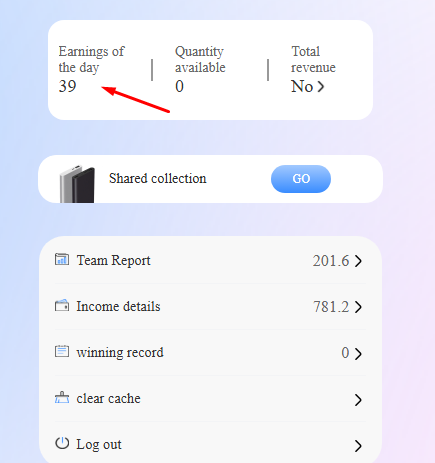Viewport: 435px width, 463px height.
Task: Click the power bank product image
Action: [x=77, y=184]
